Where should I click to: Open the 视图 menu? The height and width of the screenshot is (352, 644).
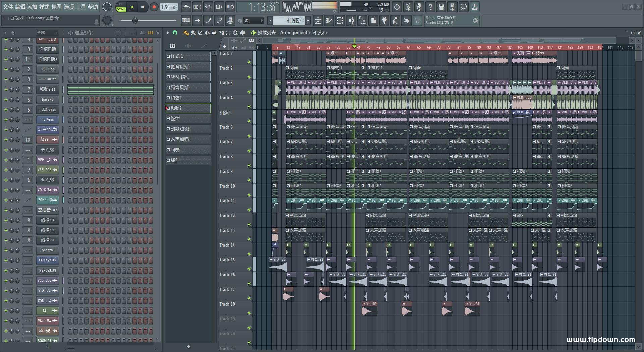coord(56,7)
